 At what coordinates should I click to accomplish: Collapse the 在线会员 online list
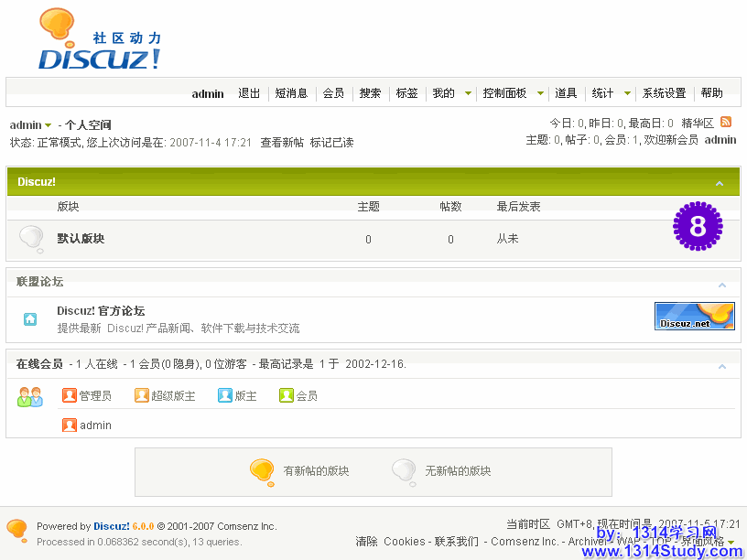(722, 366)
